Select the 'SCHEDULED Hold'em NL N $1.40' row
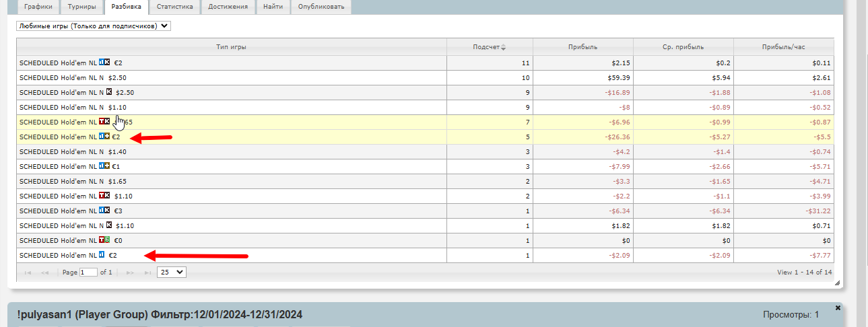Image resolution: width=868 pixels, height=327 pixels. coord(425,151)
